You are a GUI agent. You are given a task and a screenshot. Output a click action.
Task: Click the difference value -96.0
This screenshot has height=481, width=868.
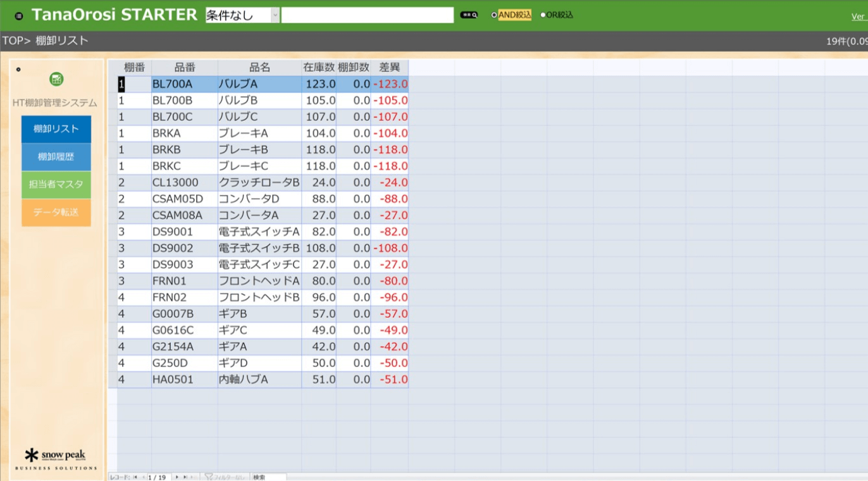pyautogui.click(x=389, y=297)
